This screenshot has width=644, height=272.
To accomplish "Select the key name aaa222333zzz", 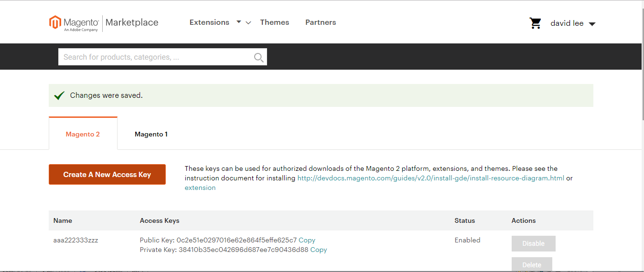I will click(75, 240).
